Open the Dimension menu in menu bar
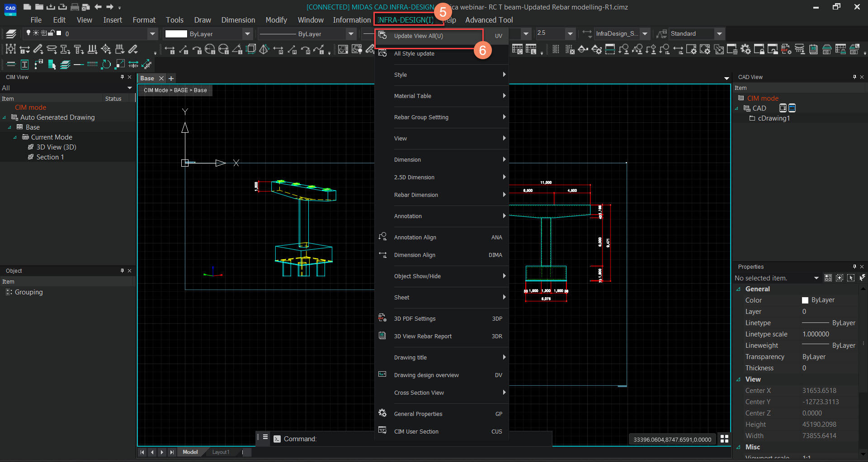868x462 pixels. click(238, 20)
